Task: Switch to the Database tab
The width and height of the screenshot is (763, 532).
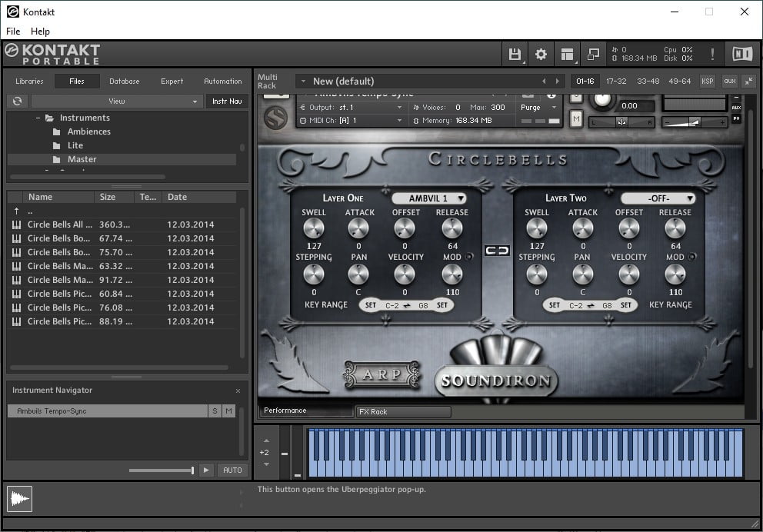Action: [x=124, y=81]
